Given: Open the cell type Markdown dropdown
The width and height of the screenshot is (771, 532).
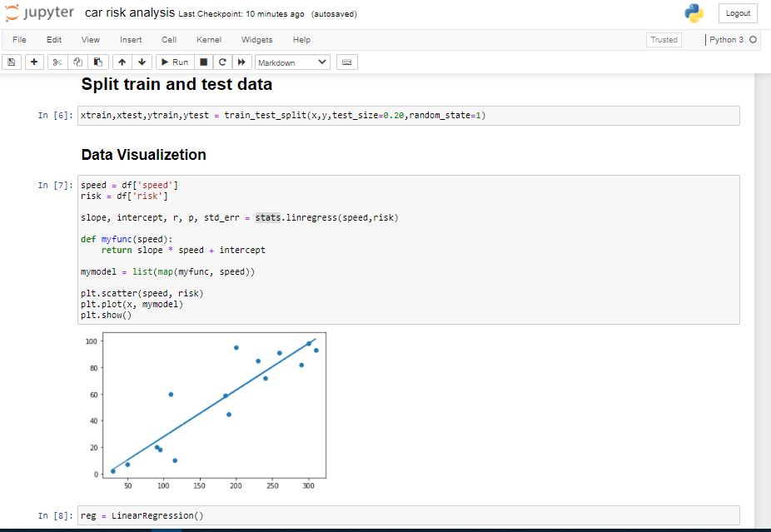Looking at the screenshot, I should point(292,62).
